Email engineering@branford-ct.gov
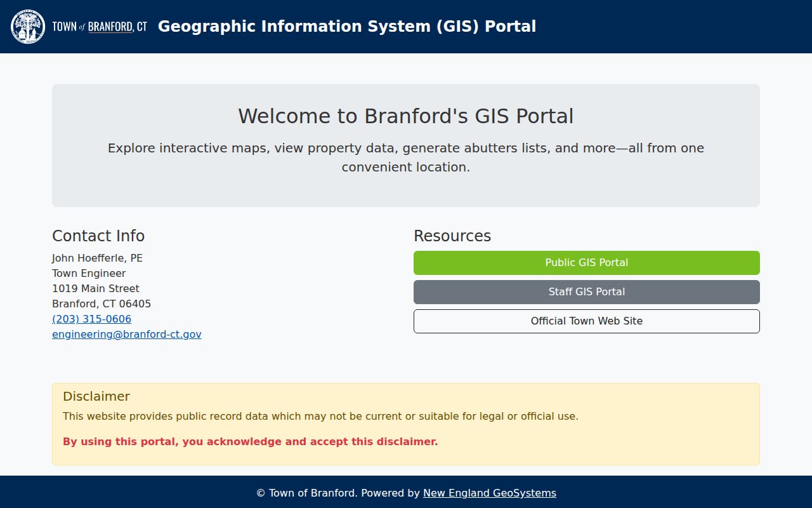The height and width of the screenshot is (508, 812). (127, 335)
